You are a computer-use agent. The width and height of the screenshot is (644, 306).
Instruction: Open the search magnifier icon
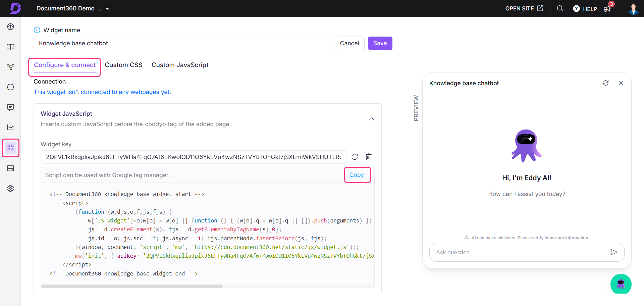[560, 8]
